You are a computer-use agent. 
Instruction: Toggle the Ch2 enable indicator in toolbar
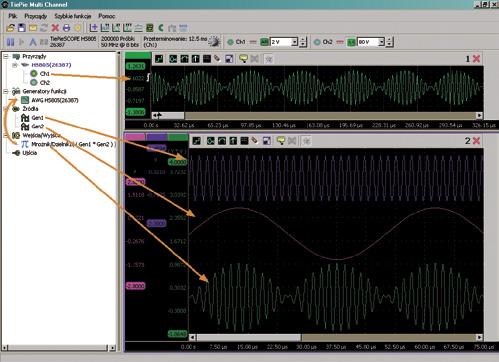click(x=317, y=42)
